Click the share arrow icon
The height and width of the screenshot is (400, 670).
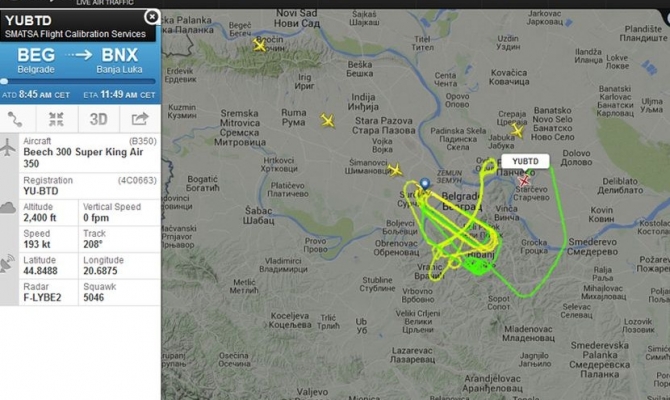click(x=140, y=119)
